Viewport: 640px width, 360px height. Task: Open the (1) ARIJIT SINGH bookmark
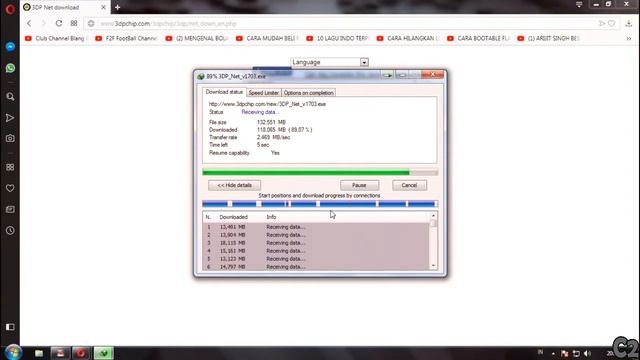point(549,38)
